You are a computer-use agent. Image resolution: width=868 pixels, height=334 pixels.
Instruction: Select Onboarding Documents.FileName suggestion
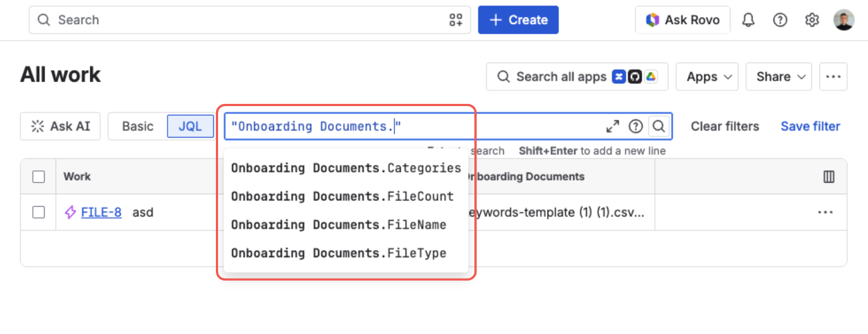coord(346,225)
